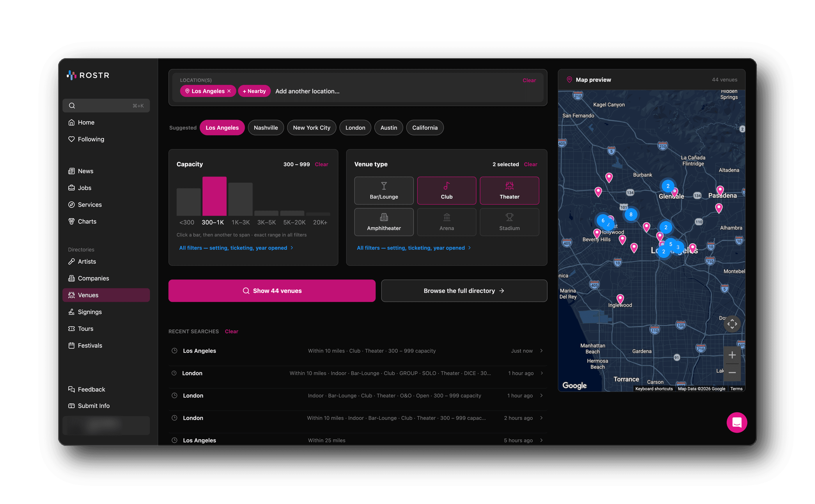
Task: Open Los Angeles Within 25 miles search
Action: [x=357, y=440]
